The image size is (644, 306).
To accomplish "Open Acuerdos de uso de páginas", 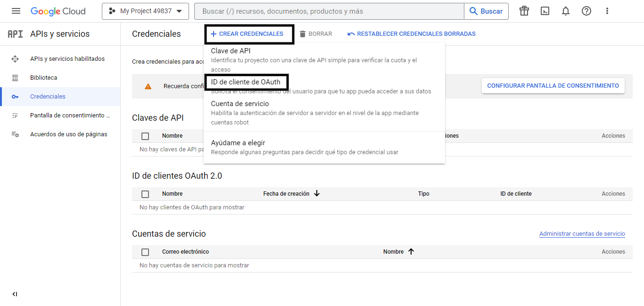I will [x=60, y=134].
